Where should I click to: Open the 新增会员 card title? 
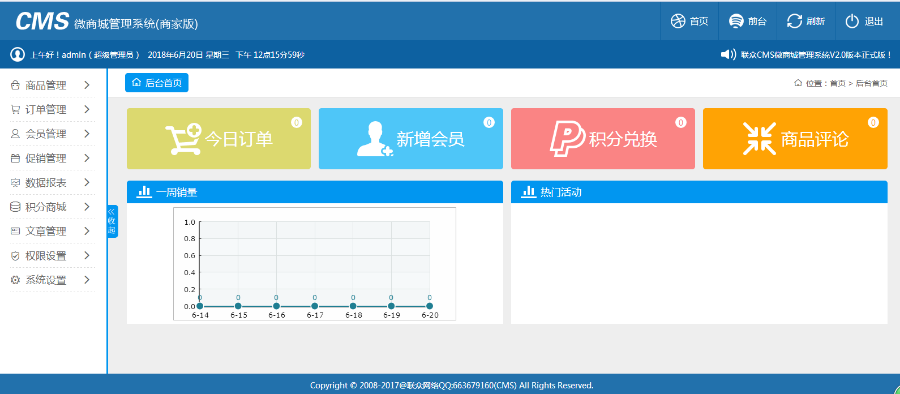430,139
